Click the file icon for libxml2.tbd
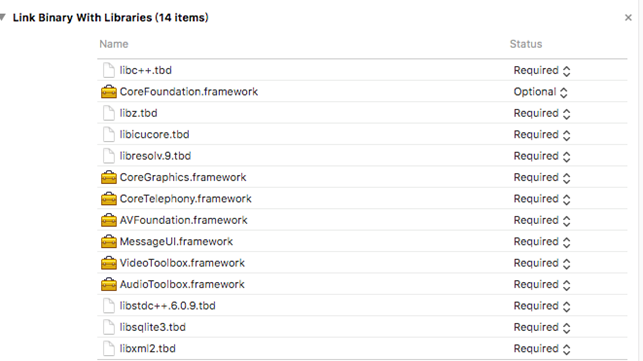643x361 pixels. pos(109,348)
